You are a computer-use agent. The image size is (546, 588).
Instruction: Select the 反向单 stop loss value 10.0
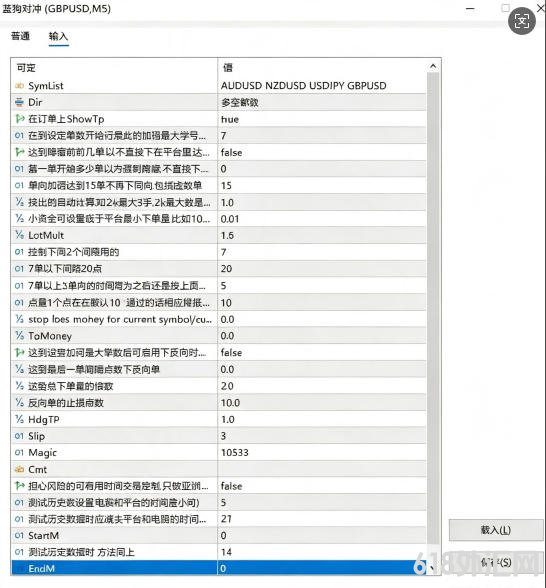coord(322,402)
